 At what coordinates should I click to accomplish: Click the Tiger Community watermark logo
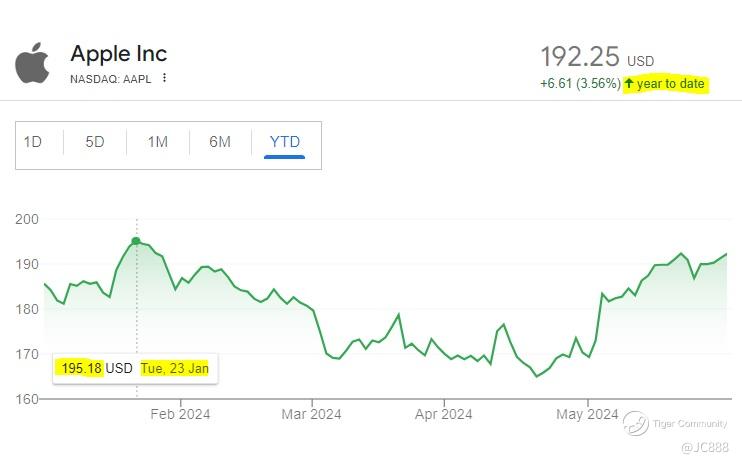click(x=636, y=423)
